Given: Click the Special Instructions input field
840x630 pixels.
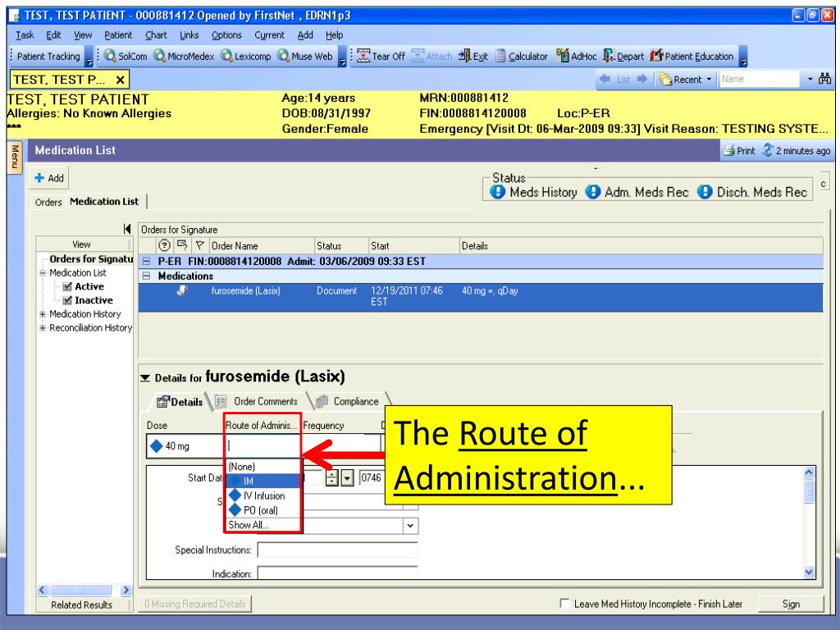Looking at the screenshot, I should coord(337,550).
